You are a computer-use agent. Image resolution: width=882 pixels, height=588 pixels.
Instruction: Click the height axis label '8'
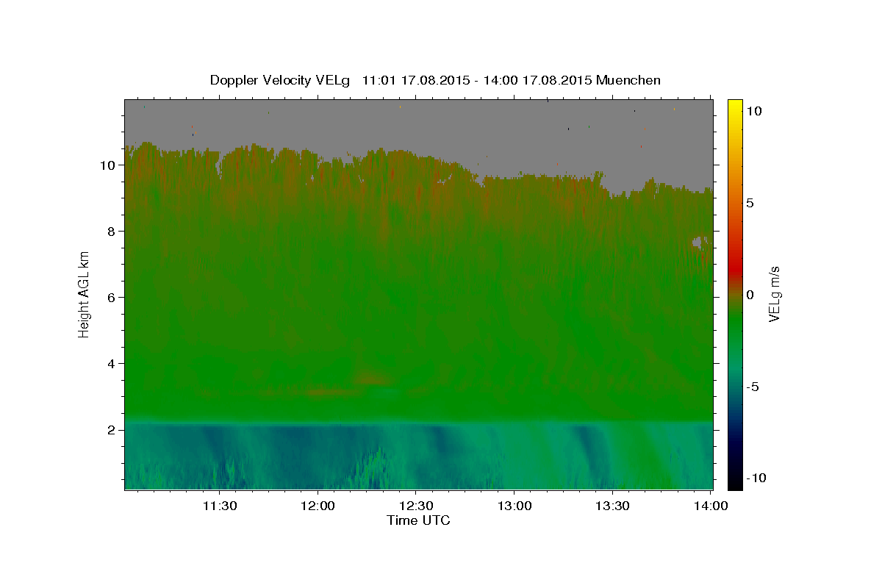coord(112,231)
